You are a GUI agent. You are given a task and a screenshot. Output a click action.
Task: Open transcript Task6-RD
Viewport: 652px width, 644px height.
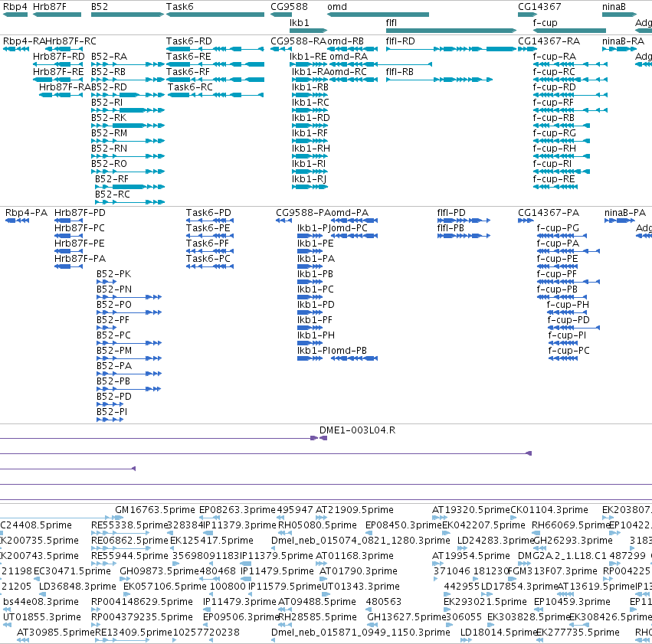[215, 49]
